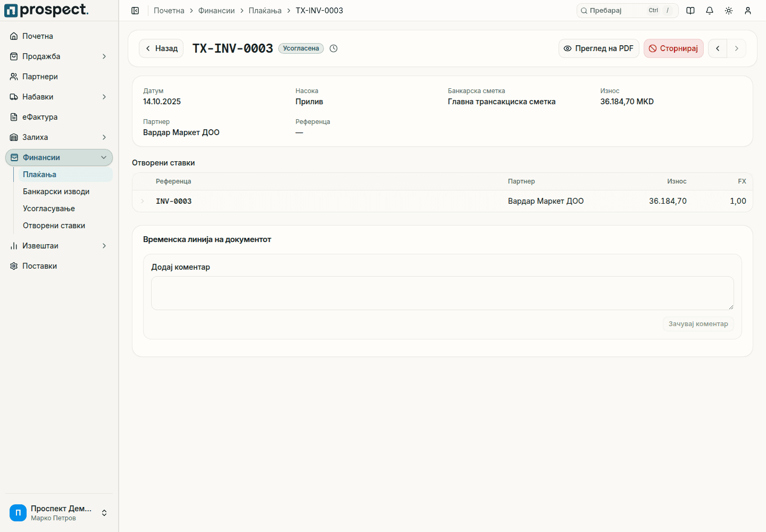This screenshot has width=766, height=532.
Task: Go to previous document arrow
Action: [718, 48]
